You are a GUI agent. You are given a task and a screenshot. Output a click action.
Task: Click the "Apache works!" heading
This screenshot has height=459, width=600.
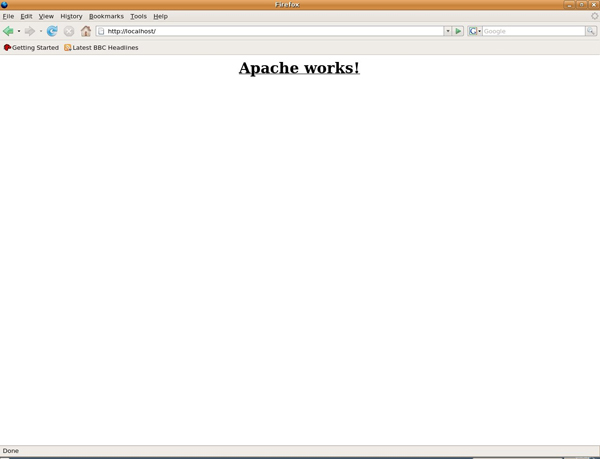click(299, 68)
